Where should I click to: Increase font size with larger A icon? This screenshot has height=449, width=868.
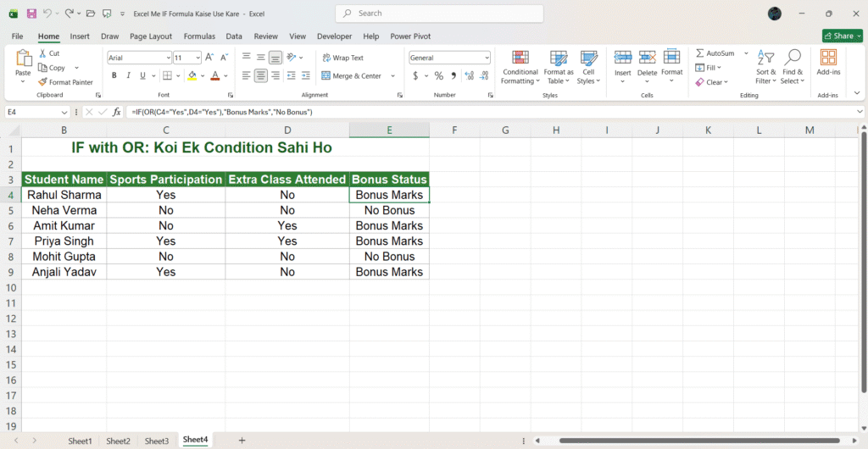pyautogui.click(x=209, y=58)
